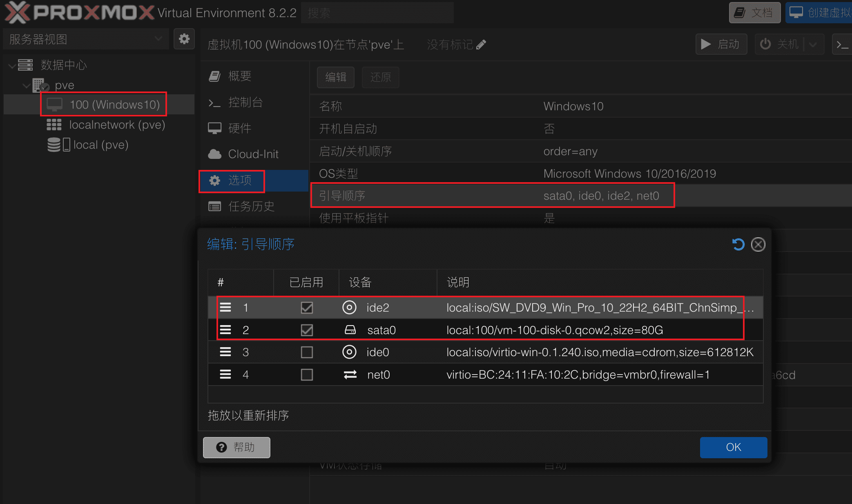Screen dimensions: 852x504
Task: Click the Device column header
Action: (x=388, y=282)
